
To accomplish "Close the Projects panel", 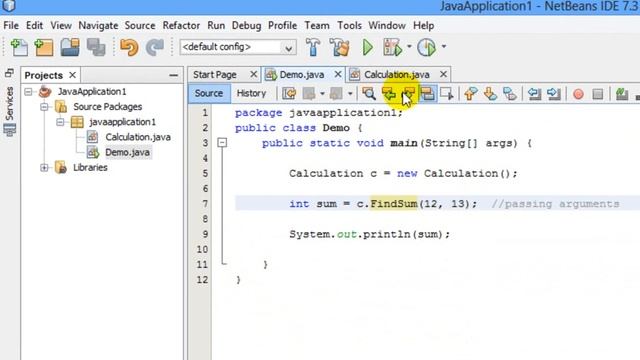I will point(73,75).
